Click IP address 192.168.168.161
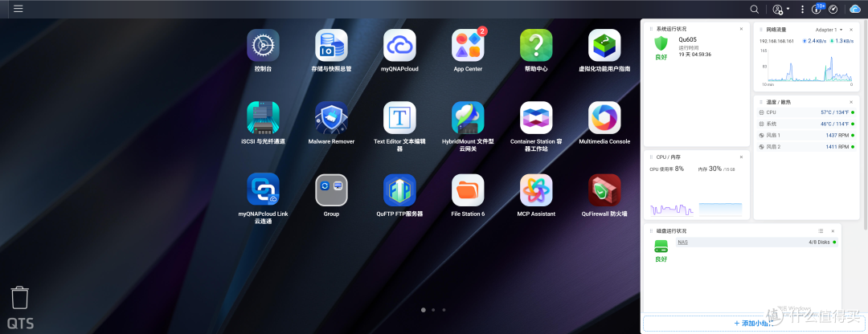Viewport: 868px width, 334px height. (x=776, y=41)
